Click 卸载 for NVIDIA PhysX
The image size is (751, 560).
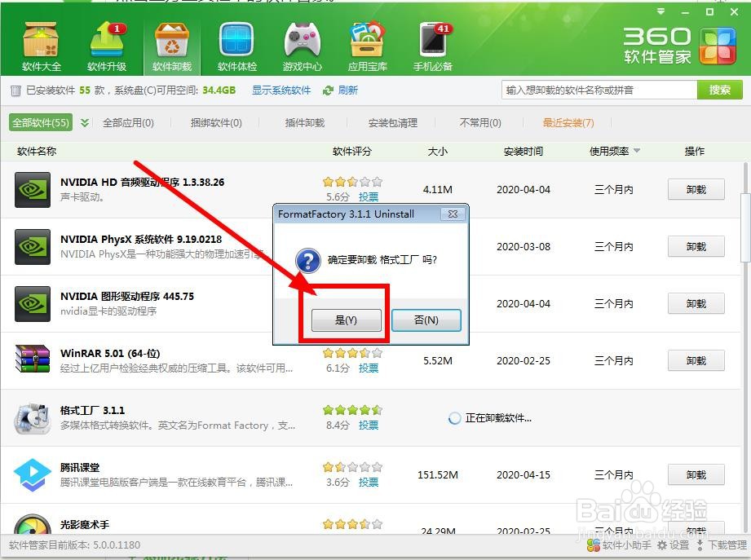(696, 246)
